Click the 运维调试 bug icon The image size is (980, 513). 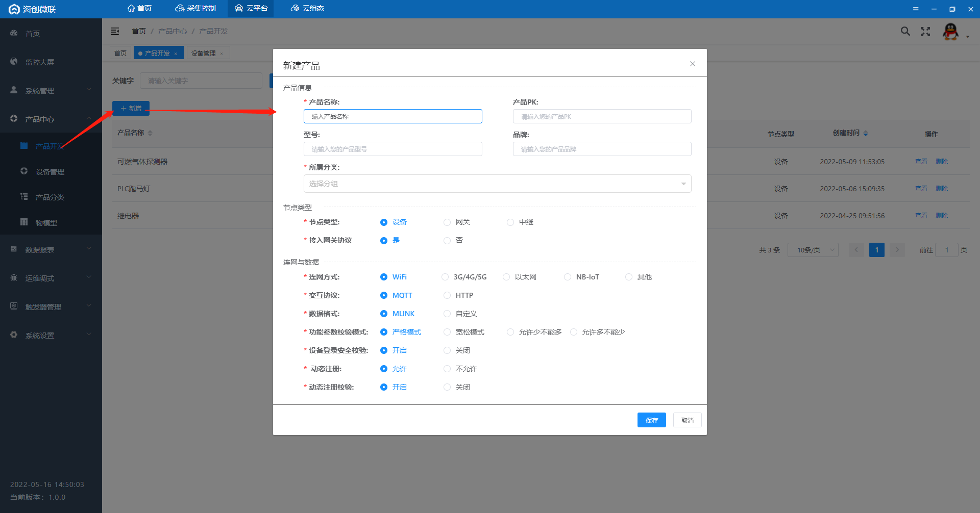[x=14, y=278]
